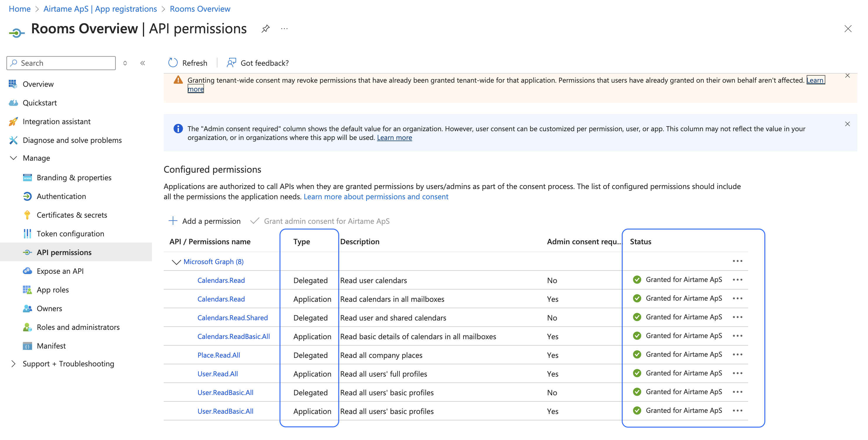
Task: Open the ellipsis menu for the Place.Read.All row
Action: tap(737, 354)
